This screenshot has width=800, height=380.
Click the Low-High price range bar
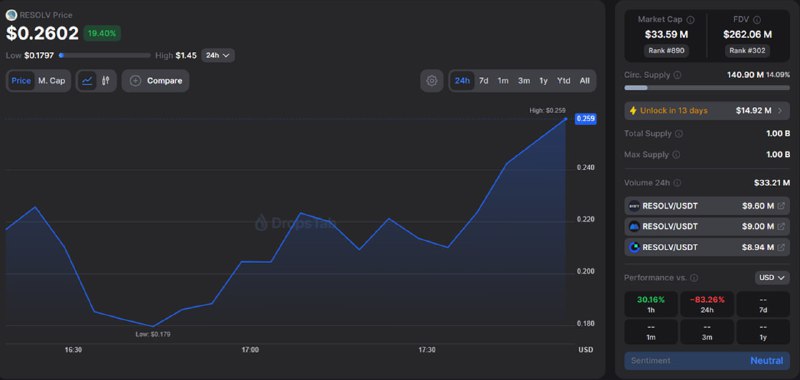coord(105,55)
